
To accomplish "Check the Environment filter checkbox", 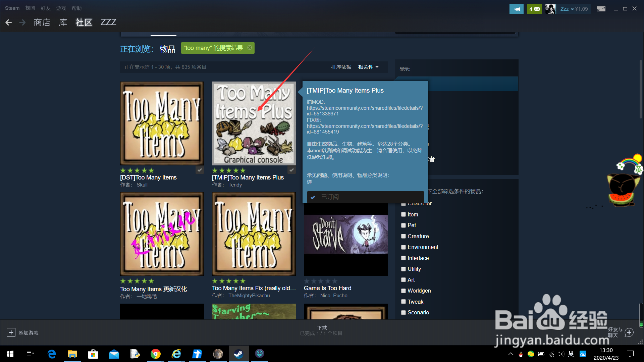I will tap(404, 247).
